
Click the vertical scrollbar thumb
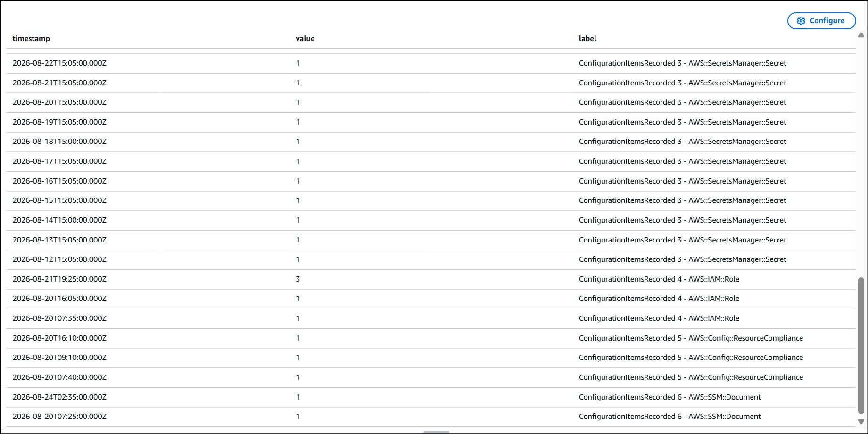(x=861, y=345)
